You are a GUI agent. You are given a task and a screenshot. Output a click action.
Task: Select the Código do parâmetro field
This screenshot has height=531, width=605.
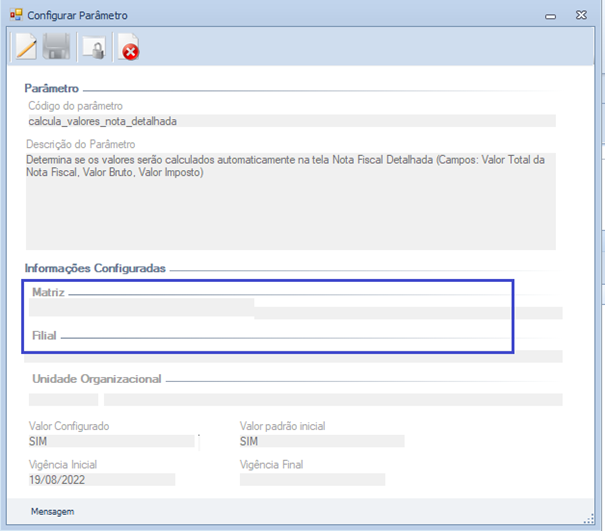(290, 121)
